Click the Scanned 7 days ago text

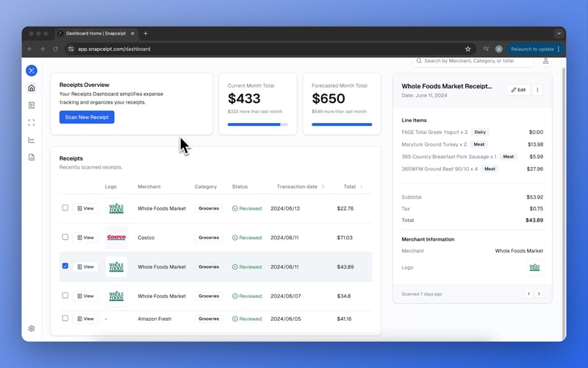click(x=421, y=294)
